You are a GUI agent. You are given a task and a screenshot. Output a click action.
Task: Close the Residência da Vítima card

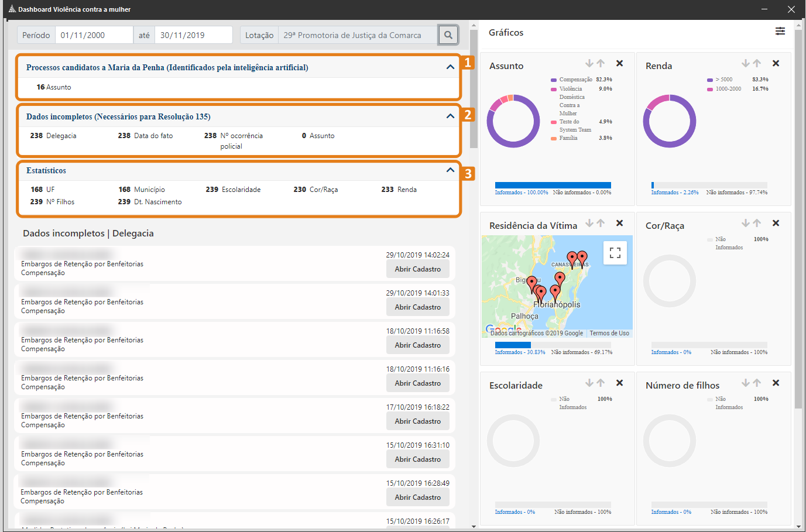click(x=620, y=223)
